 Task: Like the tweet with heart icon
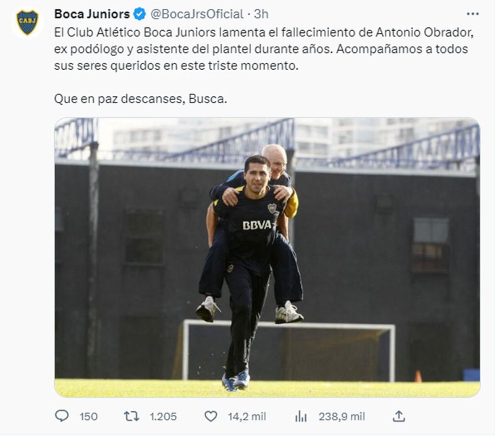(210, 416)
